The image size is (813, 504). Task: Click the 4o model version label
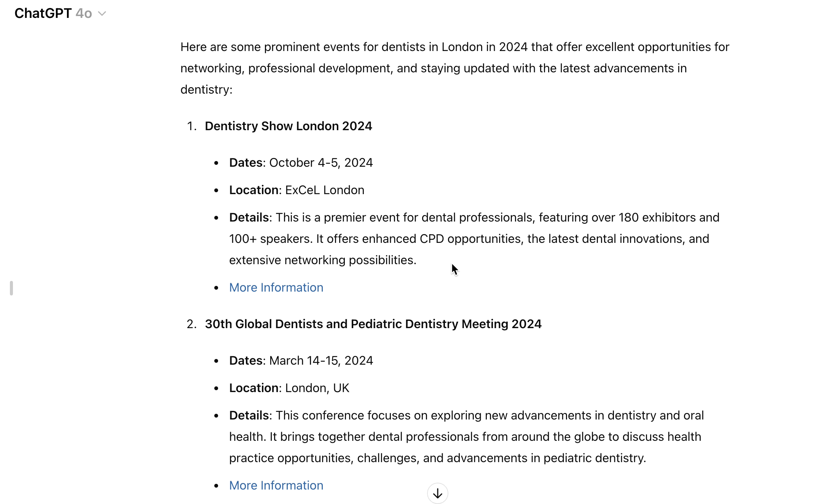point(84,13)
